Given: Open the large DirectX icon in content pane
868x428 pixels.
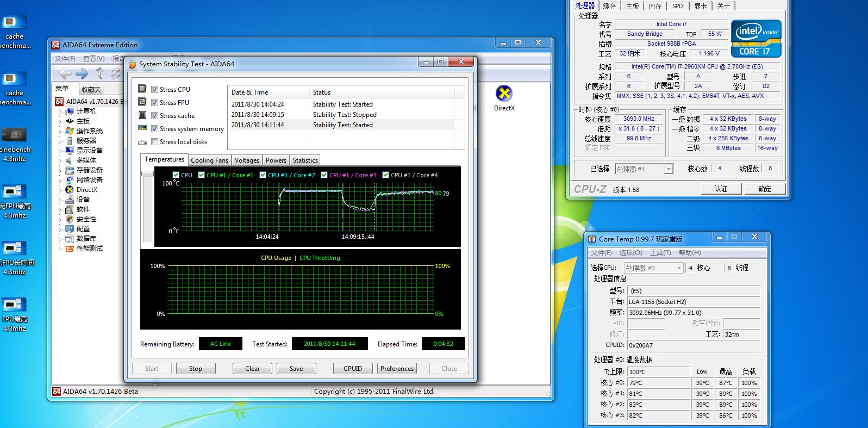Looking at the screenshot, I should tap(504, 94).
